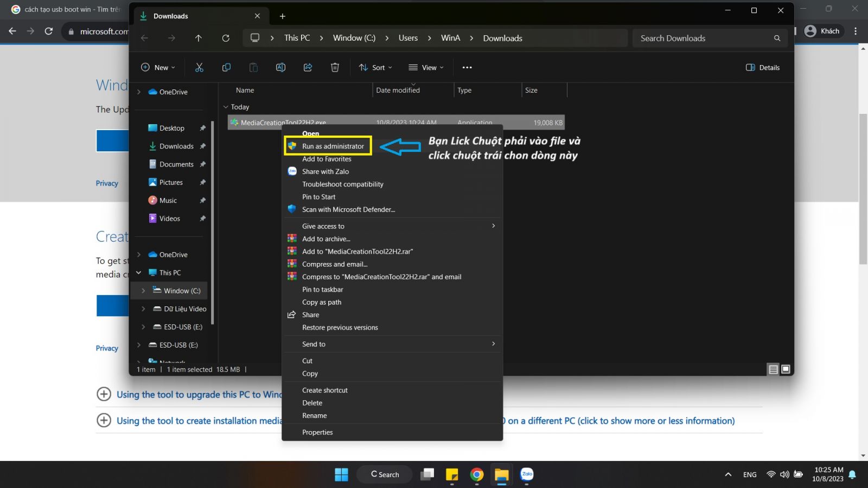868x488 pixels.
Task: Click the Paste clipboard icon in toolbar
Action: [253, 67]
